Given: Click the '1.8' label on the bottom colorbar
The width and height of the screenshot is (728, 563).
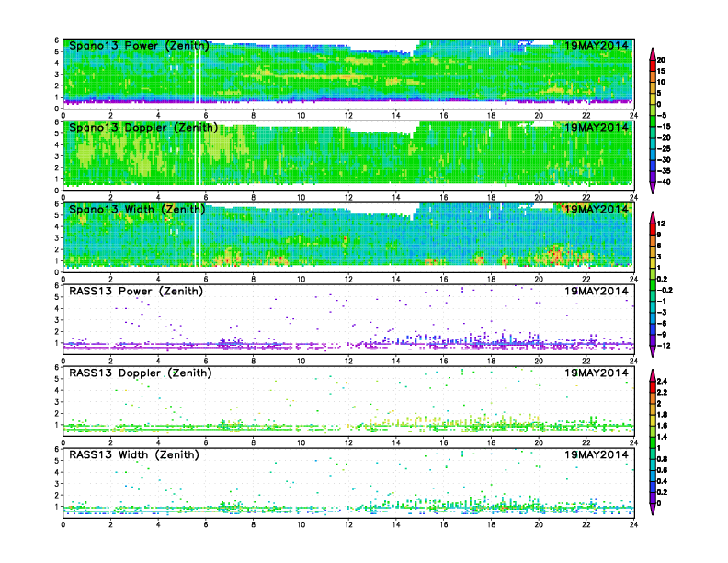Looking at the screenshot, I should [662, 415].
